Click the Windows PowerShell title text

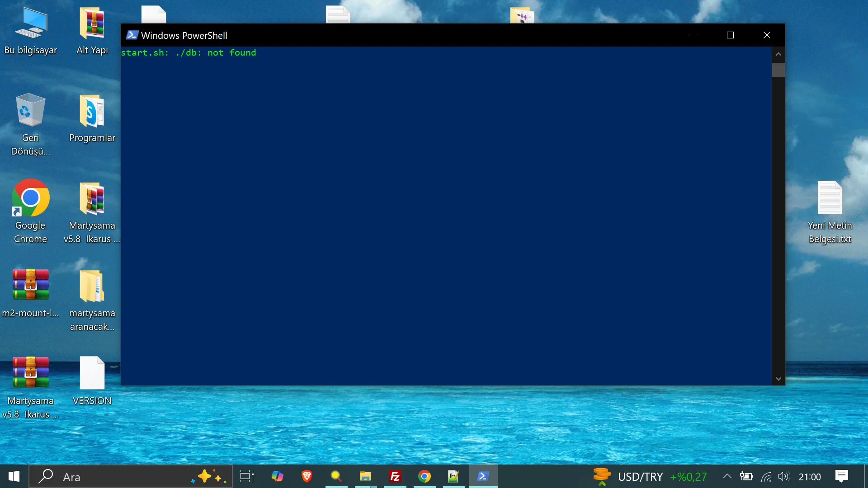[x=184, y=35]
